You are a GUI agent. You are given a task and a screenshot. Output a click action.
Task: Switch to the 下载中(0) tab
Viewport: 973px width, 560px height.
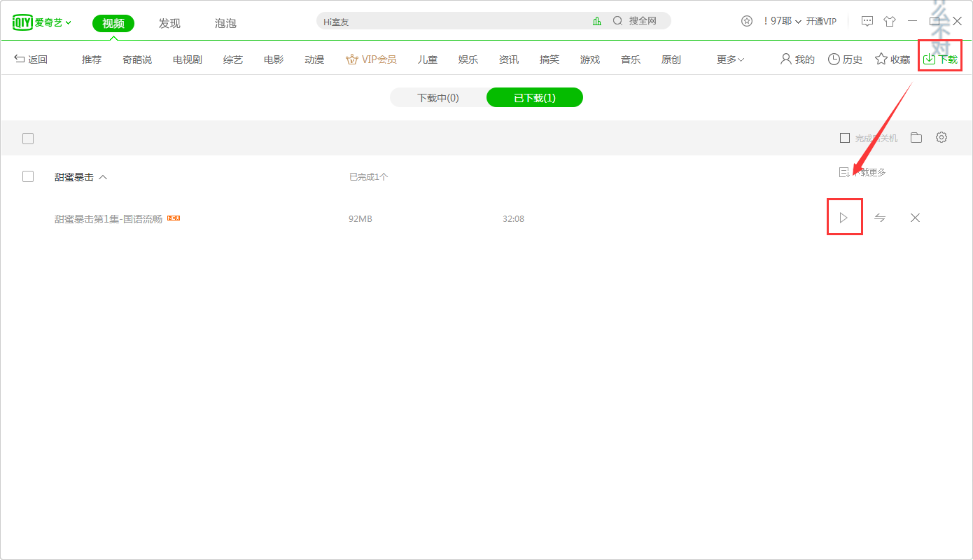point(437,97)
